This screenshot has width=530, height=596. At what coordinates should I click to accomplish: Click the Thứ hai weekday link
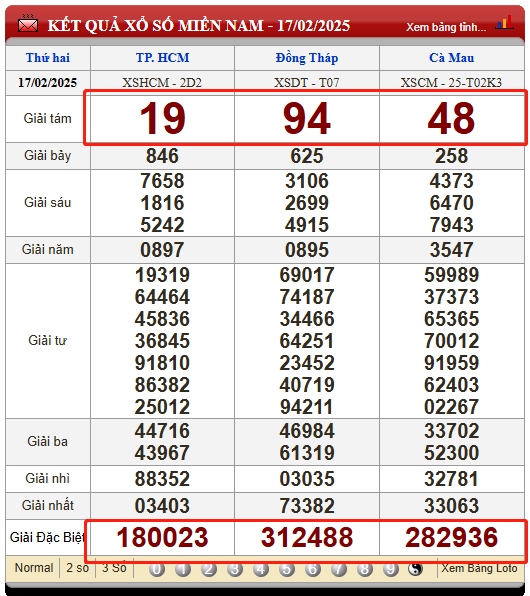pos(48,58)
